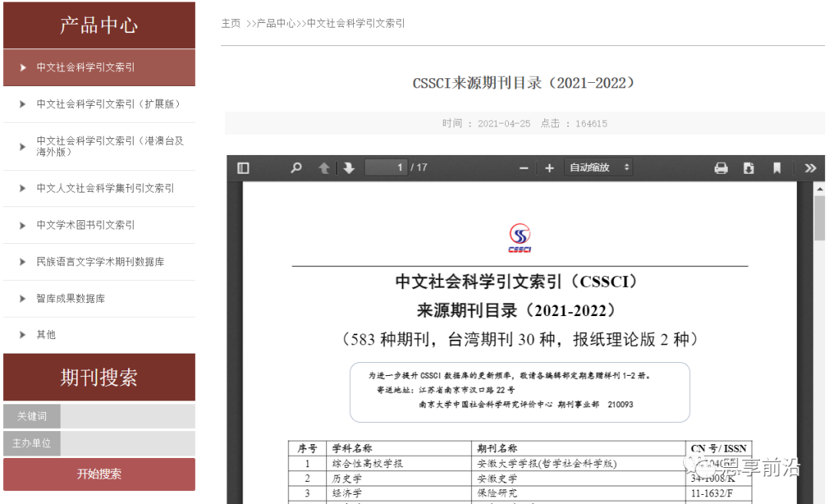Open 民族语言文字学术期刊数据库

100,262
